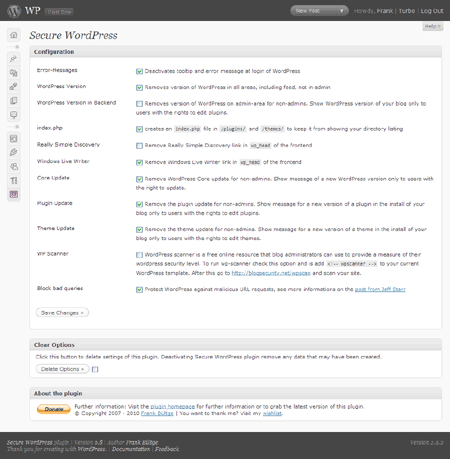Click the Delete Options button
This screenshot has width=450, height=459.
pyautogui.click(x=62, y=369)
